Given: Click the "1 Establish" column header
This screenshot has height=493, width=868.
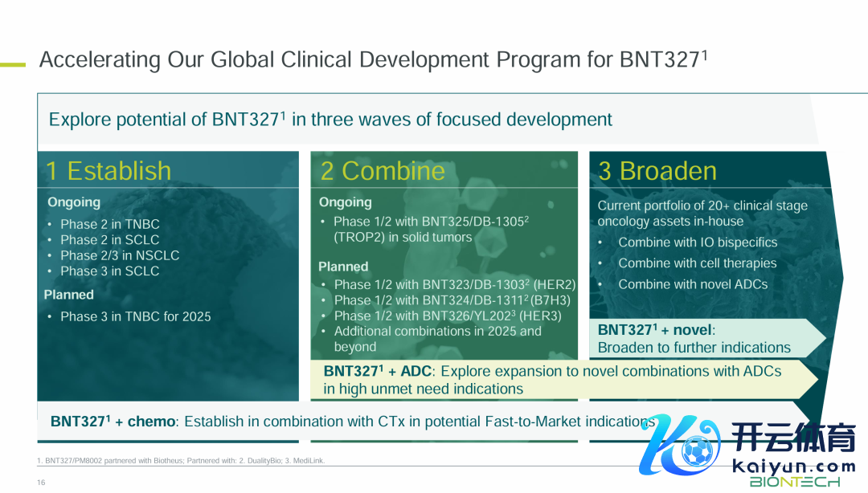Looking at the screenshot, I should click(108, 171).
